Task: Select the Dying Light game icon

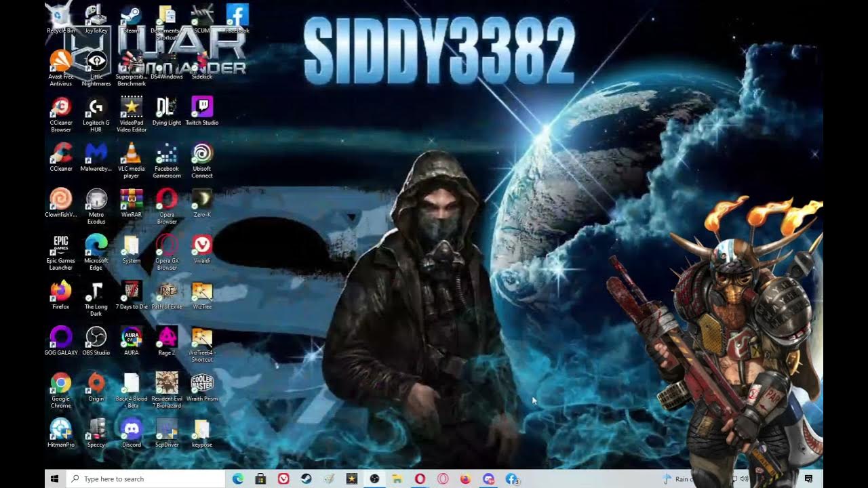Action: click(167, 111)
